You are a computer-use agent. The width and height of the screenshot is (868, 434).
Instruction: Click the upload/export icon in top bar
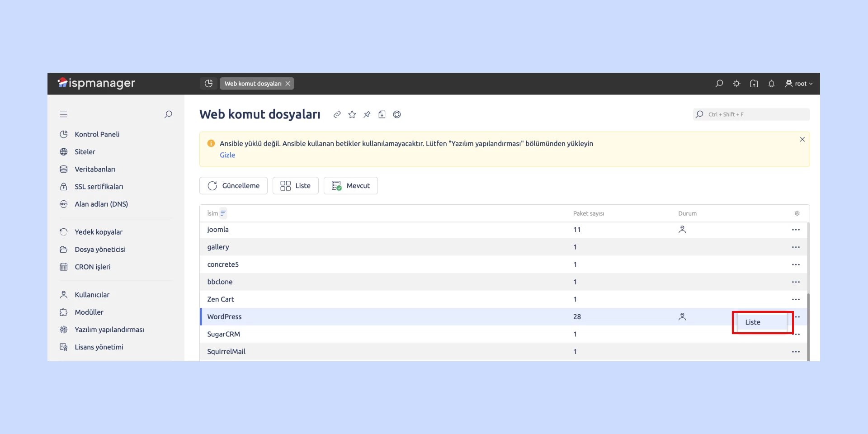tap(754, 84)
